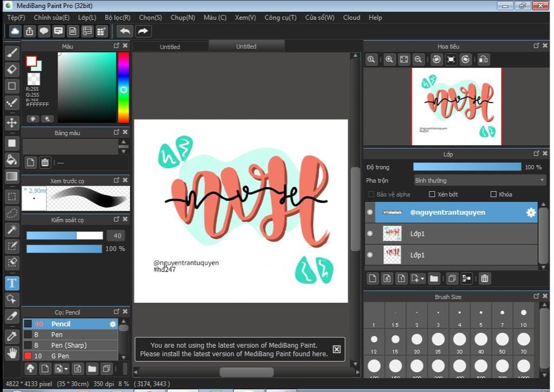Select the Select Pen tool
This screenshot has width=554, height=392.
12,246
